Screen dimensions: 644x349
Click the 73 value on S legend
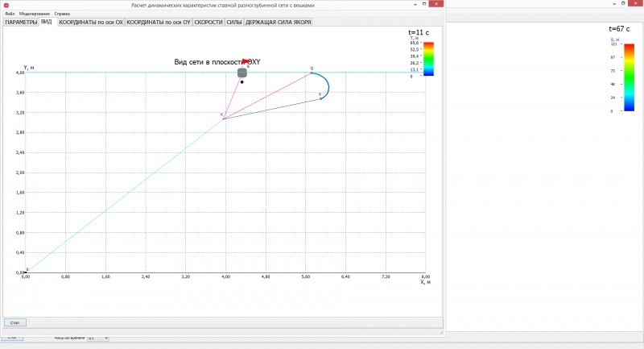coord(613,71)
